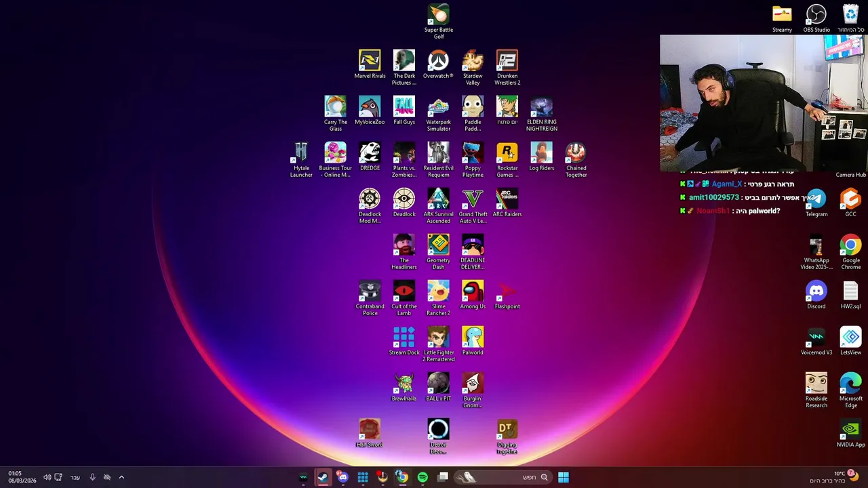Viewport: 868px width, 488px height.
Task: Select The Headliners desktop icon
Action: pyautogui.click(x=404, y=251)
